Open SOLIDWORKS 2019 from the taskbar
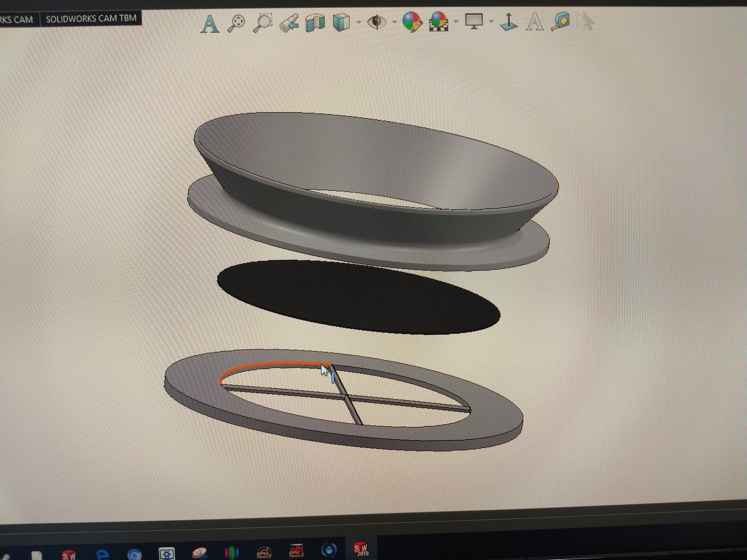The width and height of the screenshot is (747, 560). click(x=361, y=549)
